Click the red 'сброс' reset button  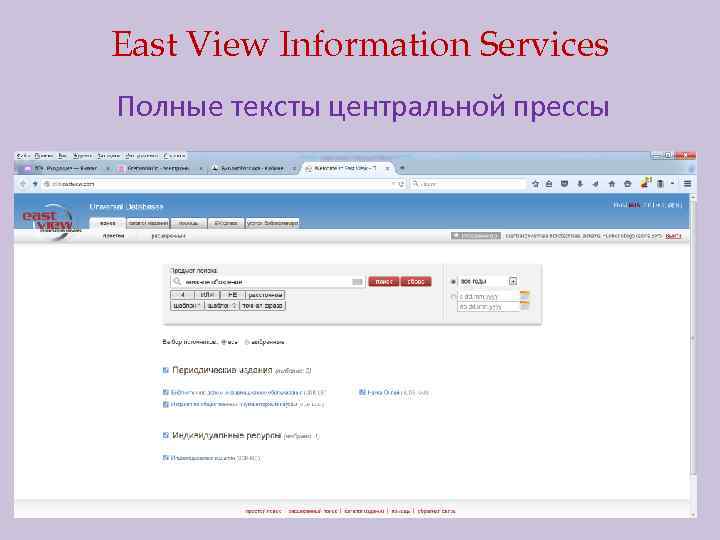(x=416, y=281)
